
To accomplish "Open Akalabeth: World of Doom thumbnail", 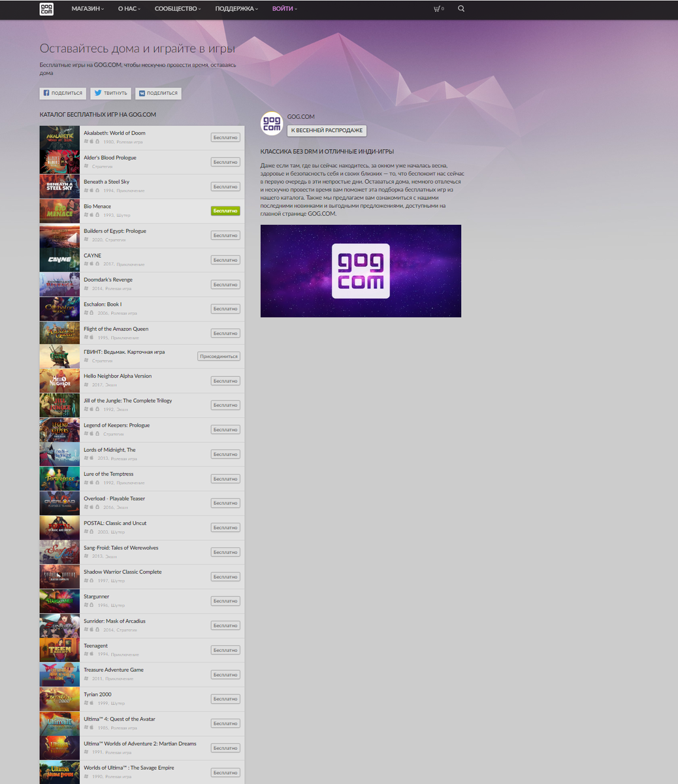I will [x=59, y=138].
